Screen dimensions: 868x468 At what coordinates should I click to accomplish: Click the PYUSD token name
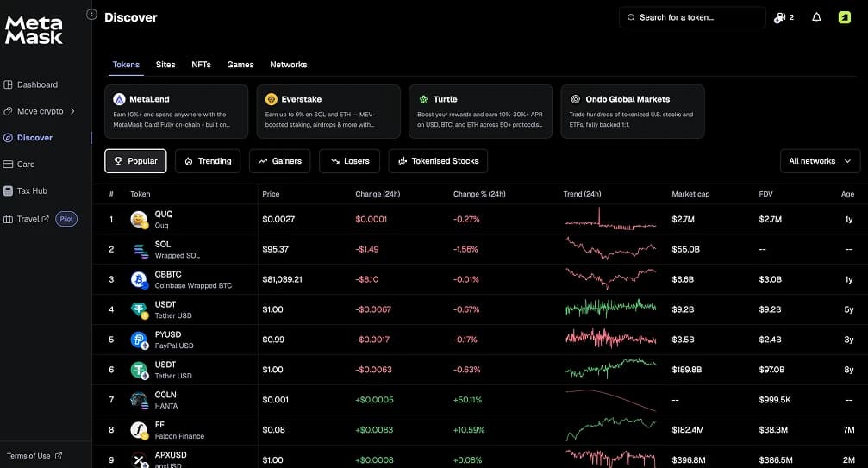(168, 334)
